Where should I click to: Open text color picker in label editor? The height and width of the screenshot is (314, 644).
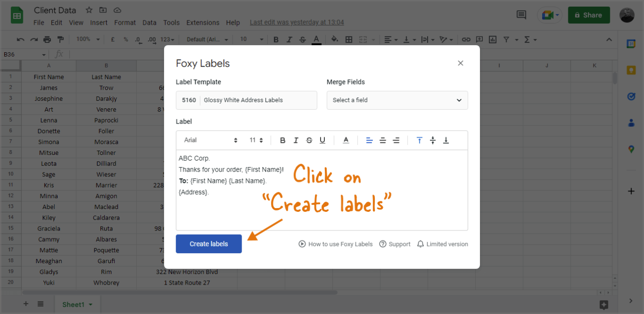346,140
